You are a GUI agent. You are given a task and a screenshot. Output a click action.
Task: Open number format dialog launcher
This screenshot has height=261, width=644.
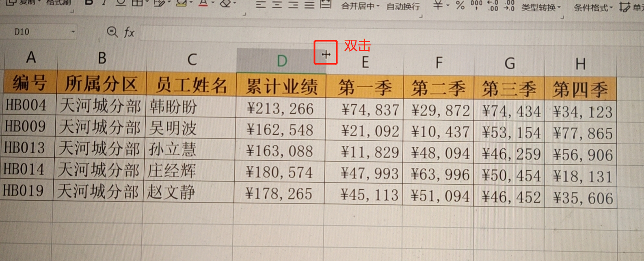[x=562, y=17]
